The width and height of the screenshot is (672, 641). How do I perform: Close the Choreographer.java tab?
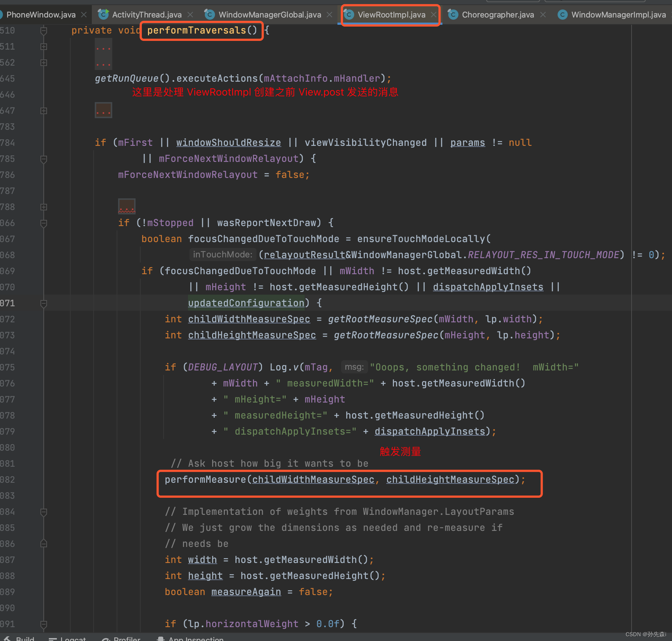(x=543, y=15)
